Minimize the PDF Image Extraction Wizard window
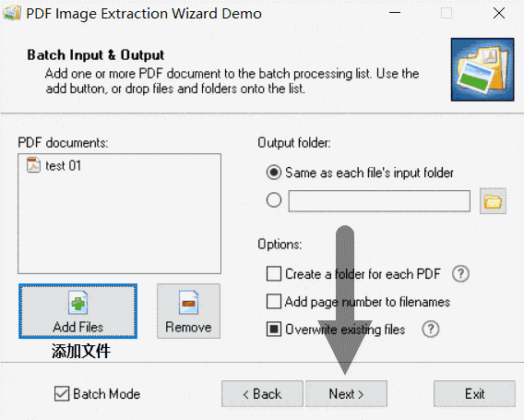Screen dimensions: 524x420 point(395,13)
